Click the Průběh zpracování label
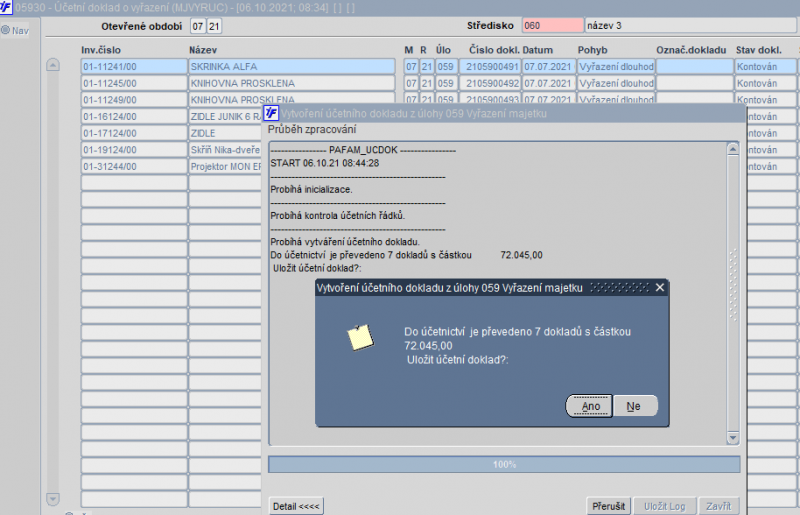This screenshot has width=800, height=515. point(312,129)
